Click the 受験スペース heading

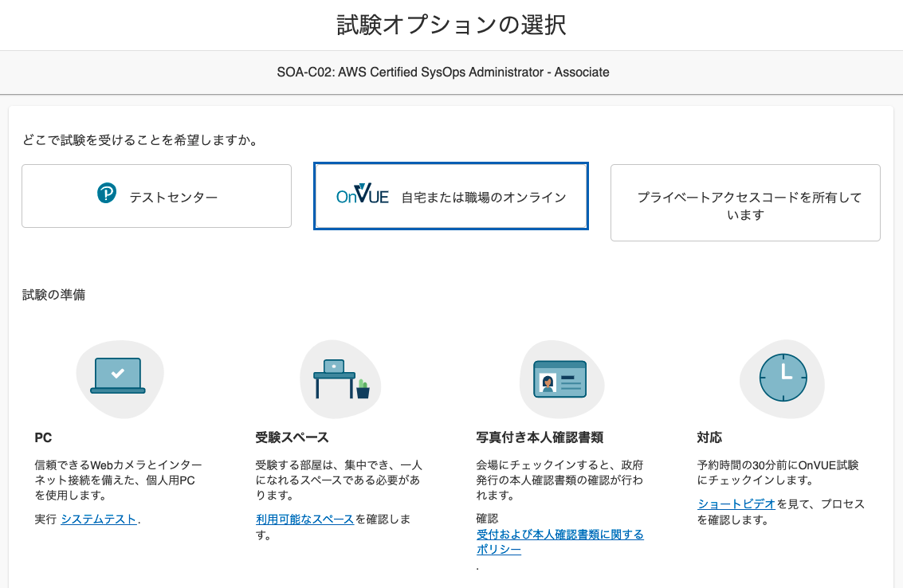click(x=292, y=437)
